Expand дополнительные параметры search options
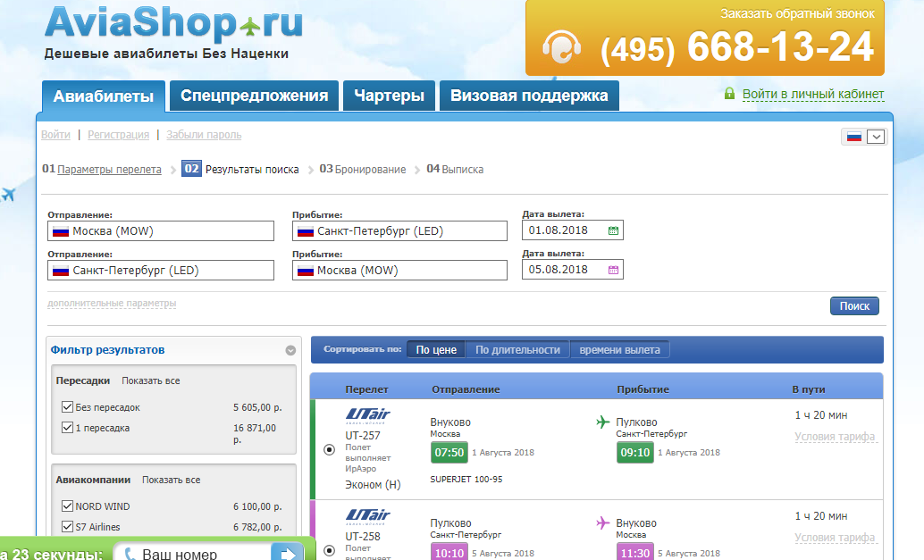This screenshot has height=560, width=924. [x=112, y=304]
